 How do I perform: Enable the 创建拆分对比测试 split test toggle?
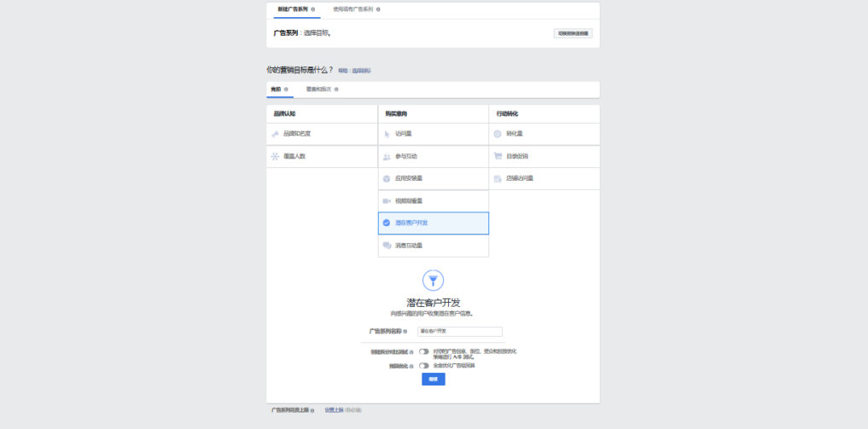pyautogui.click(x=424, y=351)
